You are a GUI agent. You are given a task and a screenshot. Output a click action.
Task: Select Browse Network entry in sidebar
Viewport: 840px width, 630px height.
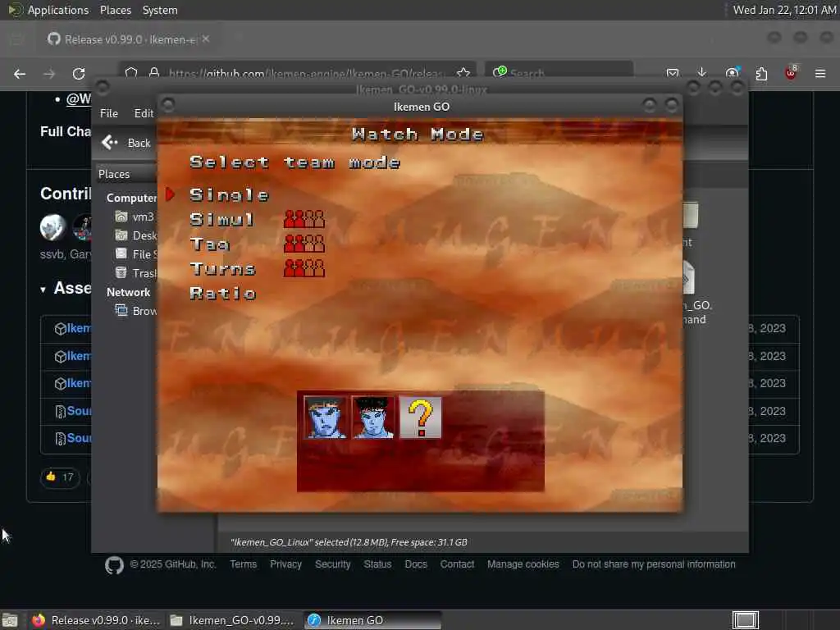tap(135, 311)
